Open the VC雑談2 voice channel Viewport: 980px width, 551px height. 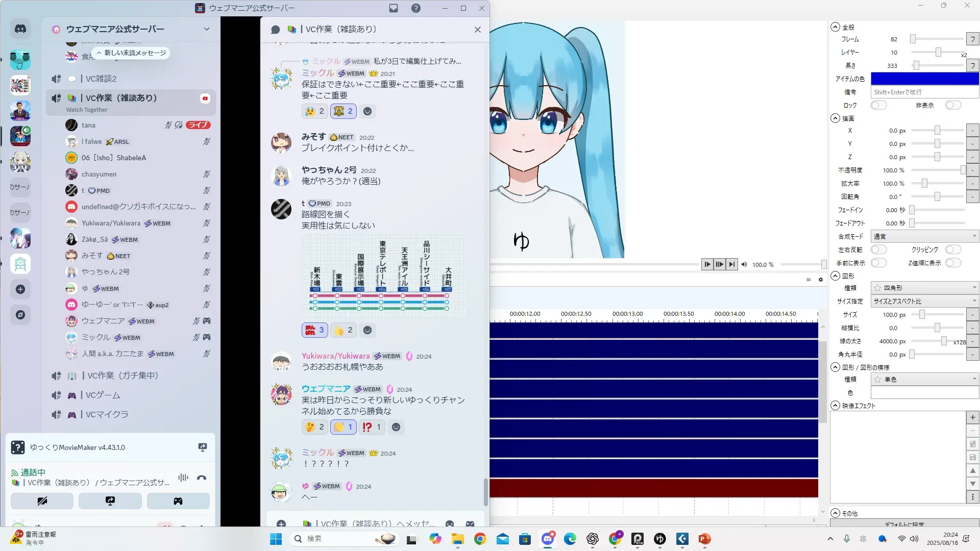point(101,79)
